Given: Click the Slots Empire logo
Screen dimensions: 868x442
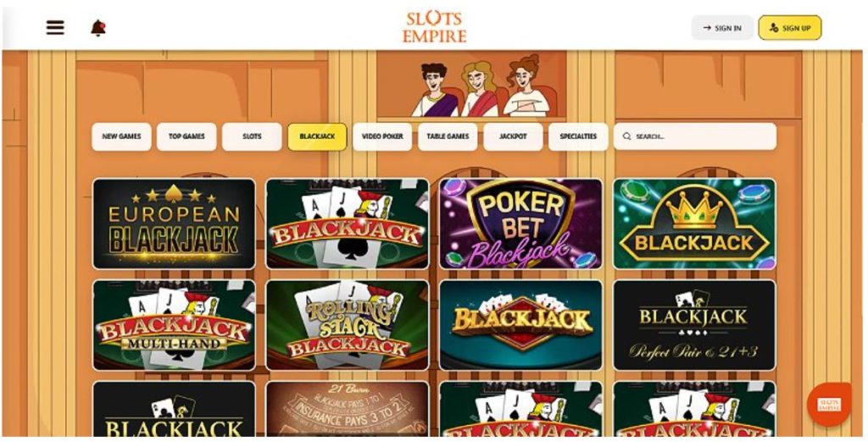Looking at the screenshot, I should (434, 27).
